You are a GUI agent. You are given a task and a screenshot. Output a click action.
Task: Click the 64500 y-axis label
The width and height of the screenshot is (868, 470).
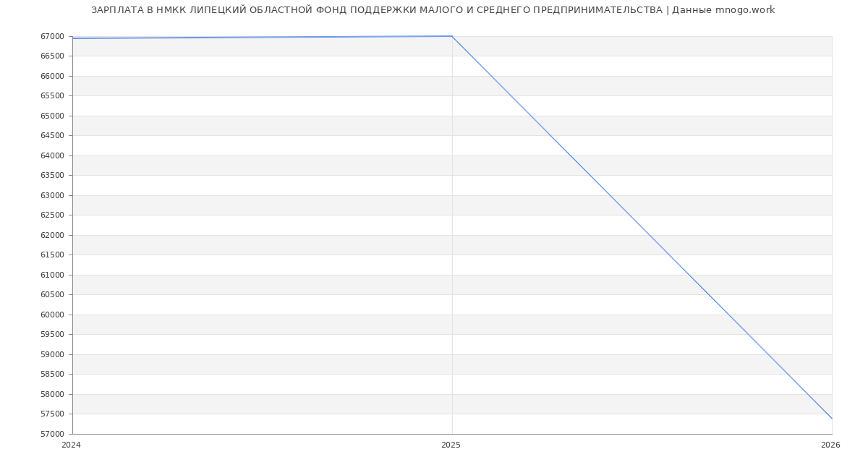click(53, 135)
